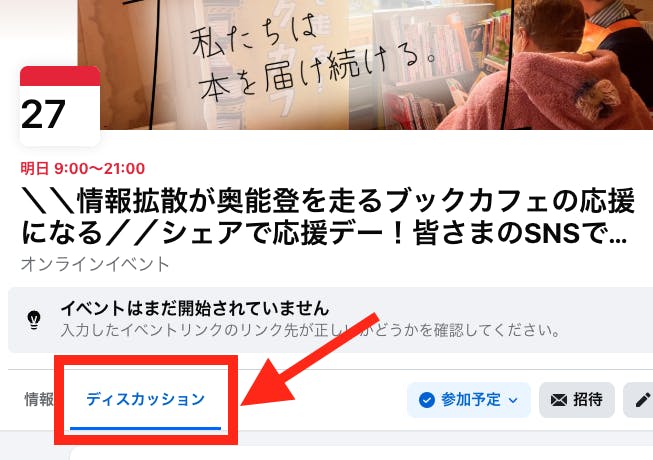Switch to the 情報 tab
The width and height of the screenshot is (653, 460).
click(x=39, y=399)
